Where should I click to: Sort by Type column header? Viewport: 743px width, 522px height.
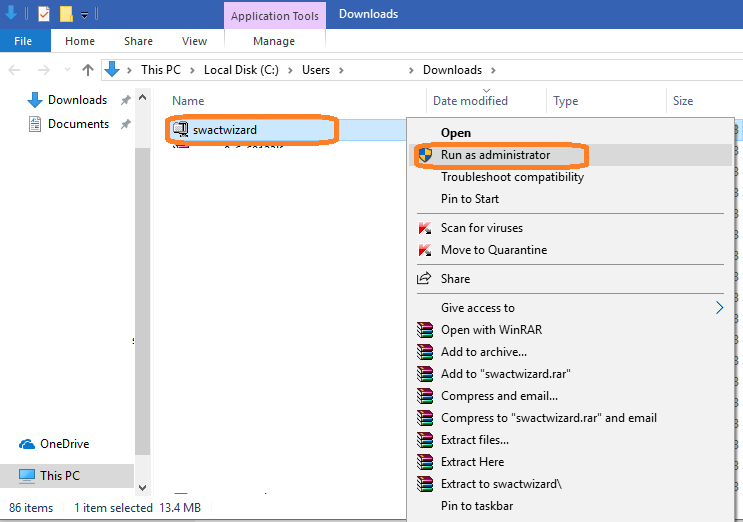pyautogui.click(x=565, y=101)
